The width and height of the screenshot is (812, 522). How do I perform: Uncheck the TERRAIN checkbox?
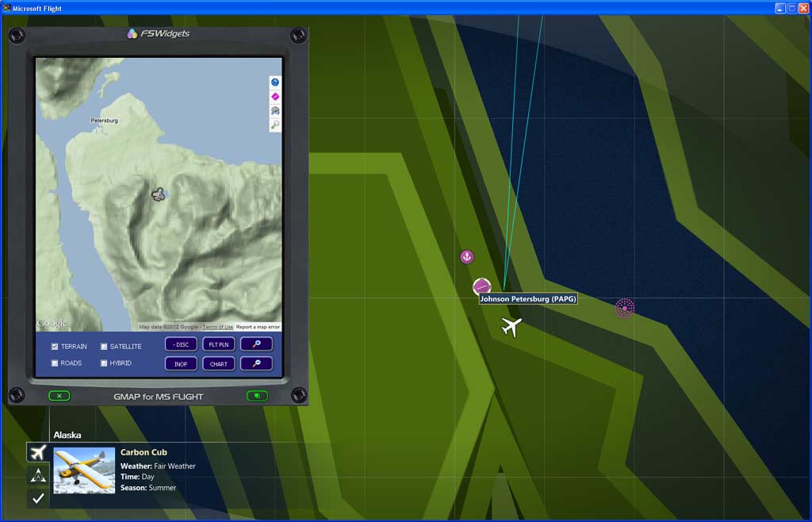tap(55, 347)
